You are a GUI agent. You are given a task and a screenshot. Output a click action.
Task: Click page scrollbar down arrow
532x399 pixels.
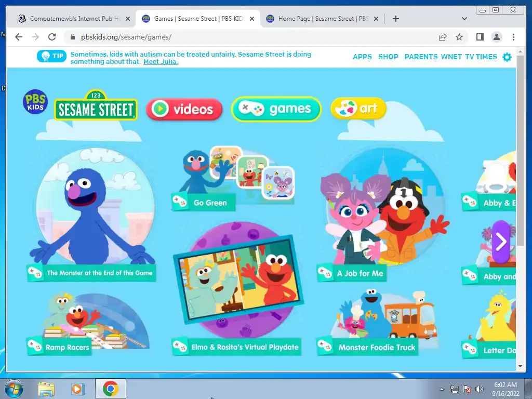click(520, 366)
